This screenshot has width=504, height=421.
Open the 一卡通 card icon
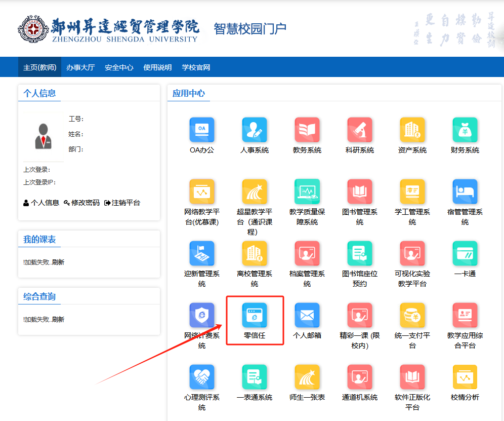(x=465, y=253)
